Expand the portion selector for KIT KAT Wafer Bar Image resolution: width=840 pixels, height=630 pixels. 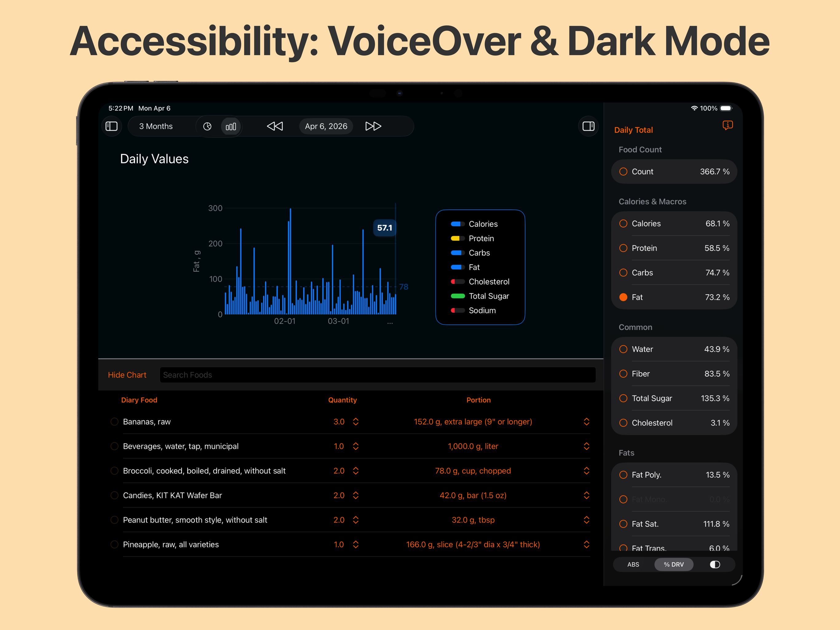pyautogui.click(x=587, y=495)
